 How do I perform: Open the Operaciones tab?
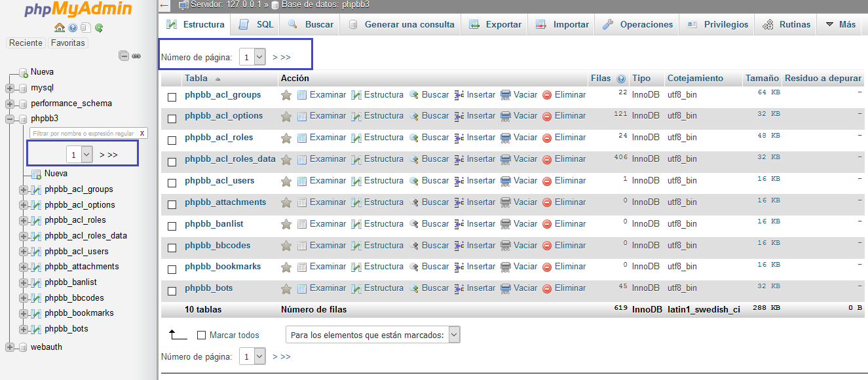637,24
